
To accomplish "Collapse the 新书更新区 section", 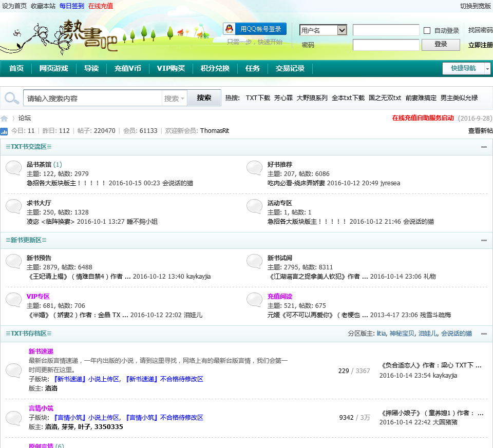I will click(x=484, y=240).
